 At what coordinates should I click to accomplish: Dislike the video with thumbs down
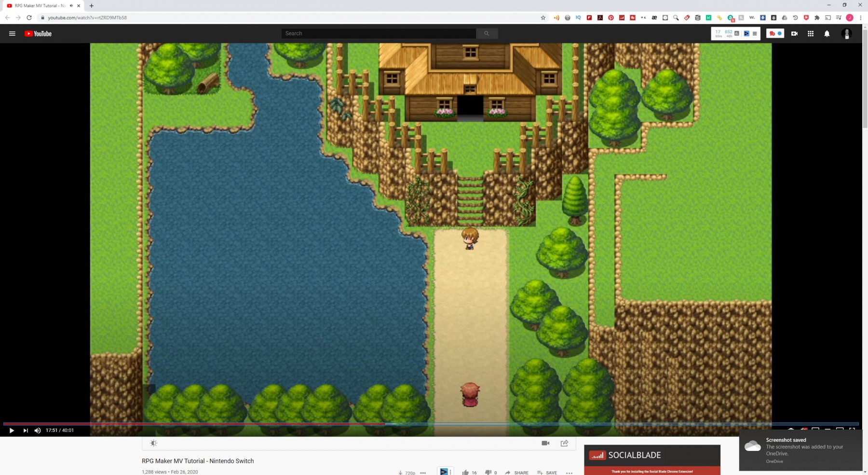click(488, 473)
